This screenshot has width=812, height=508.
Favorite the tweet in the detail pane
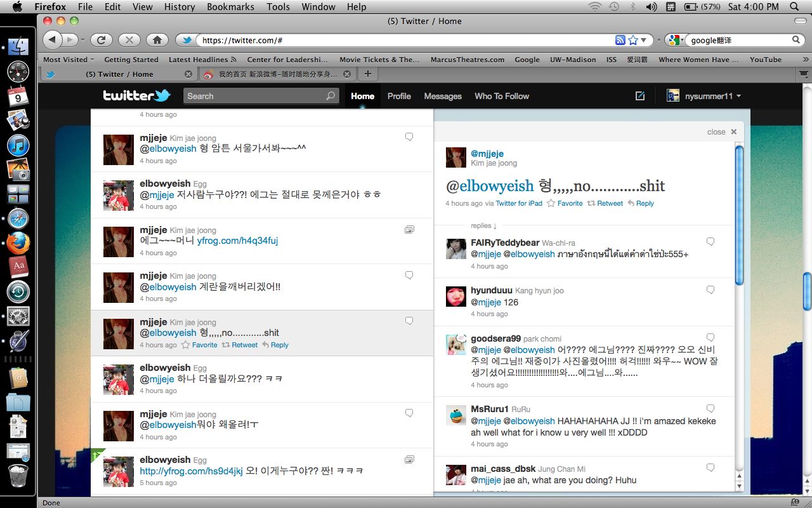pos(565,203)
